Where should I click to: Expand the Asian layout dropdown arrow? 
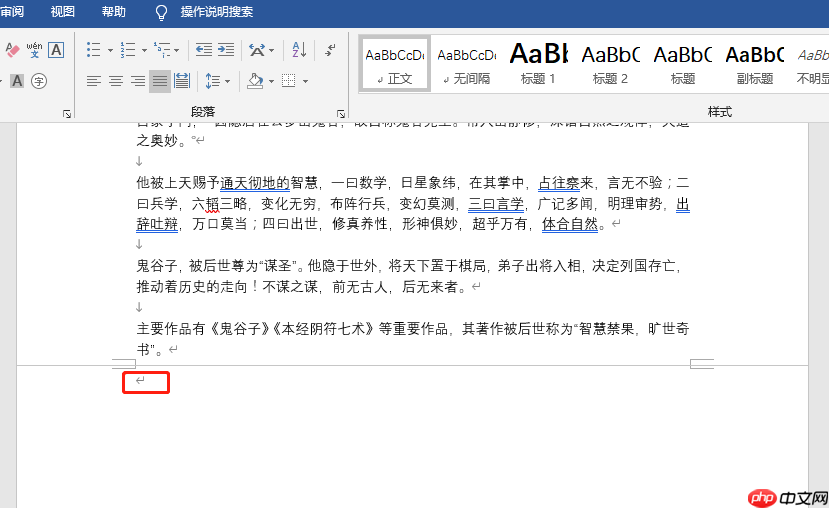pyautogui.click(x=272, y=51)
